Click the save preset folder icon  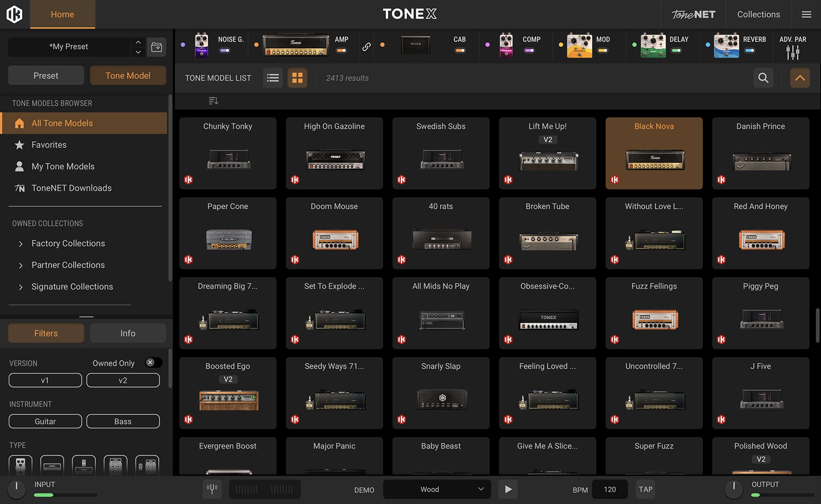(157, 47)
